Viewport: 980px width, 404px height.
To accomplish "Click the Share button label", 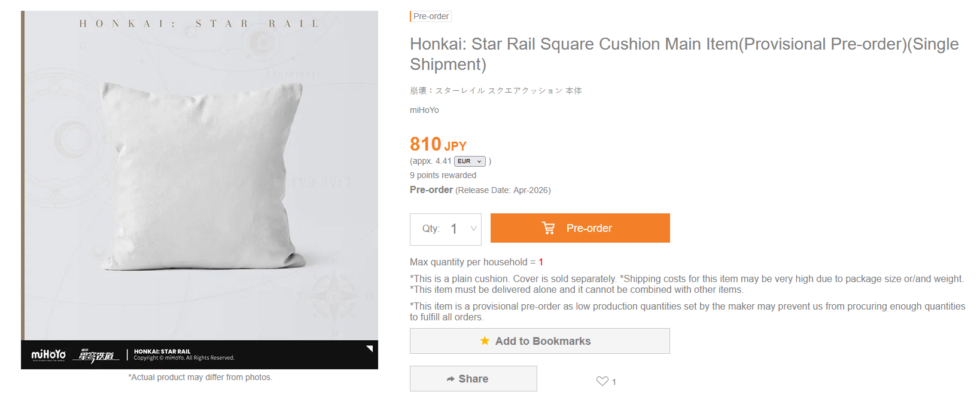I will (x=473, y=379).
